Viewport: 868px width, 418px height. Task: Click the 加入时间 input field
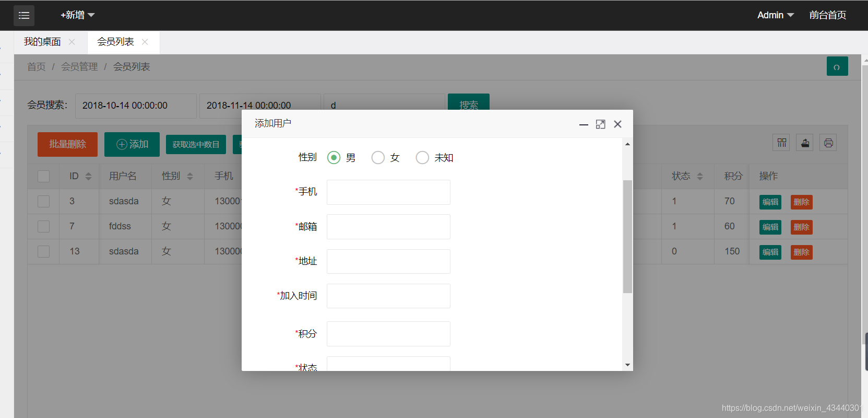pos(388,296)
